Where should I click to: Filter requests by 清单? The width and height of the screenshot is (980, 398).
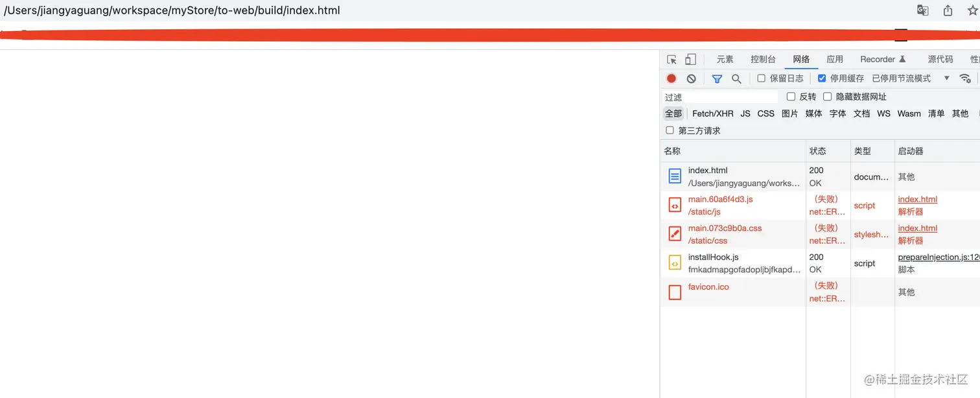pyautogui.click(x=936, y=113)
